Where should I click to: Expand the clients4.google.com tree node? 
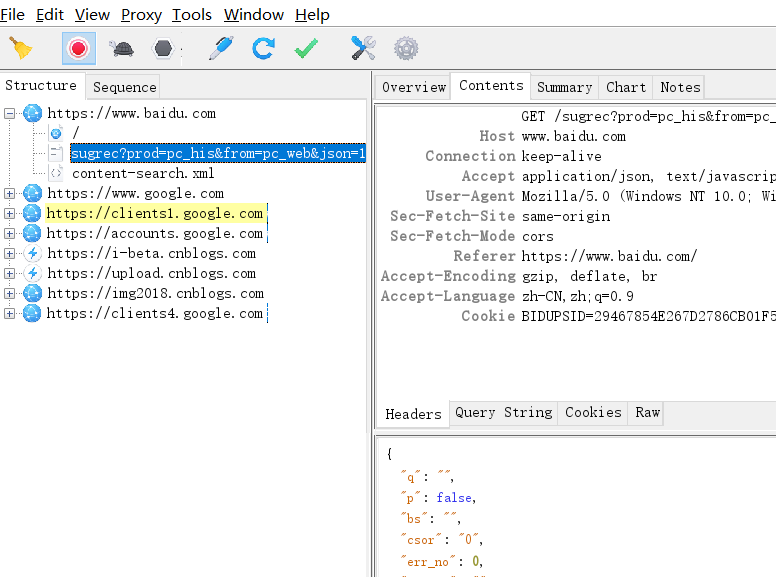point(9,314)
